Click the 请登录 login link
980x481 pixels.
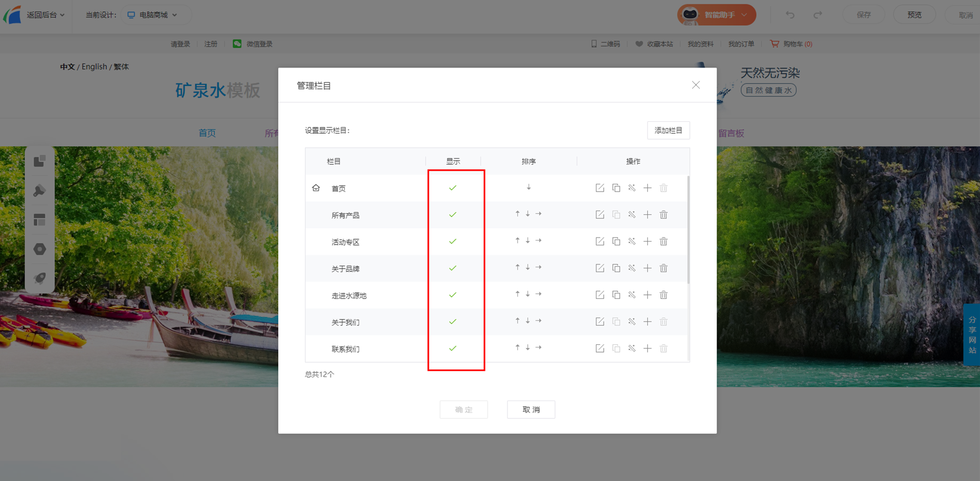click(x=180, y=44)
